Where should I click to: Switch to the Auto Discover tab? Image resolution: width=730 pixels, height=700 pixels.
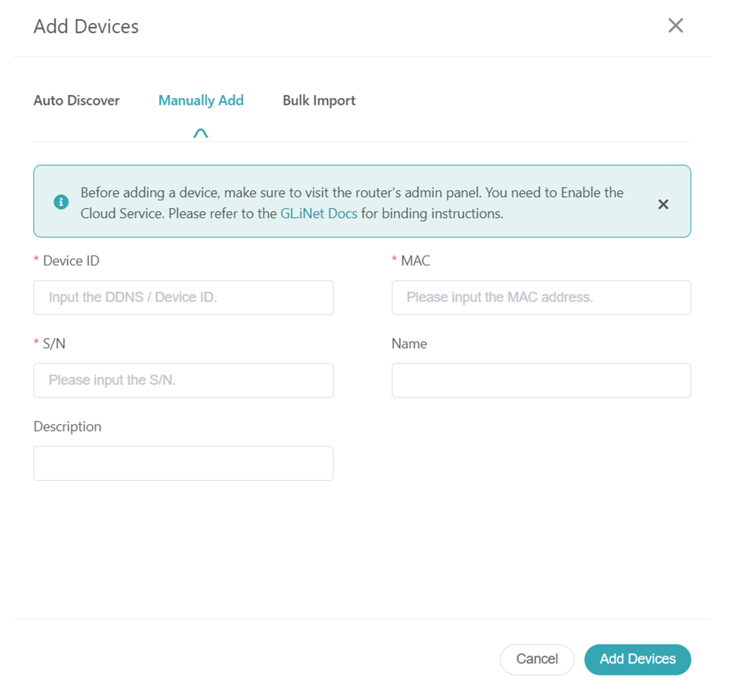77,100
